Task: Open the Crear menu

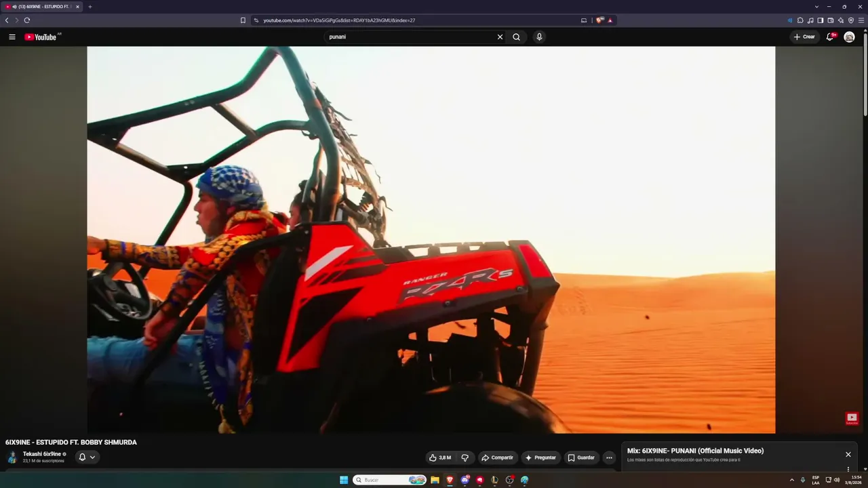Action: tap(805, 37)
